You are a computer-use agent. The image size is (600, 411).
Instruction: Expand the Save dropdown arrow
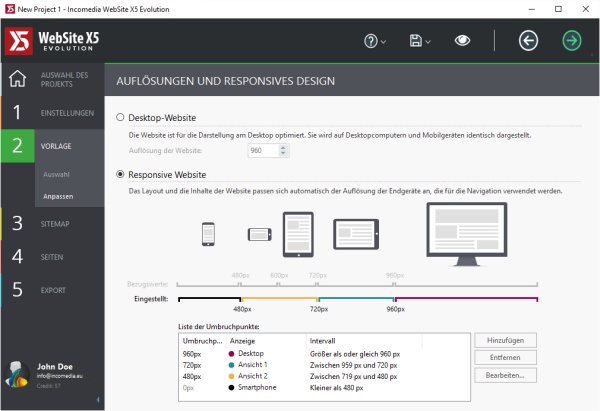[428, 41]
